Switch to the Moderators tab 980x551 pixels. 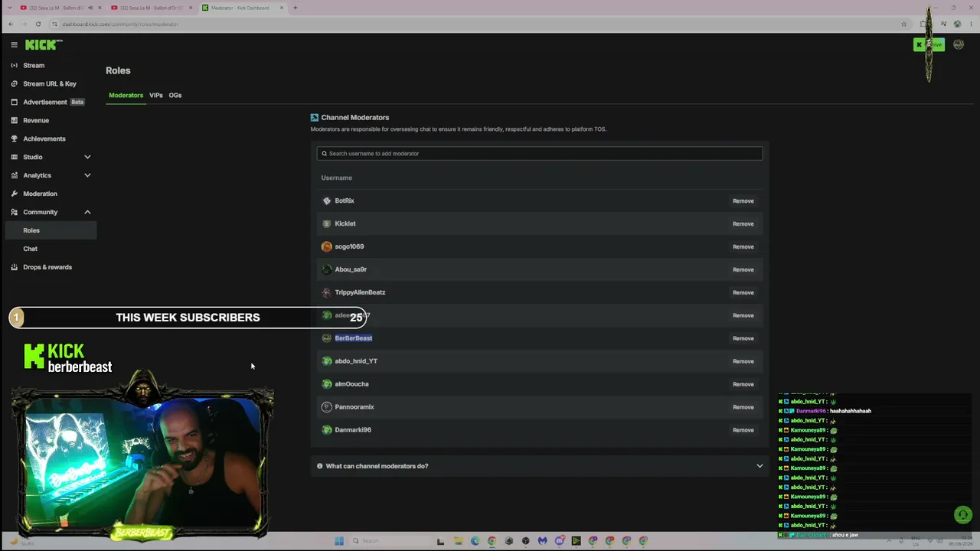[126, 96]
